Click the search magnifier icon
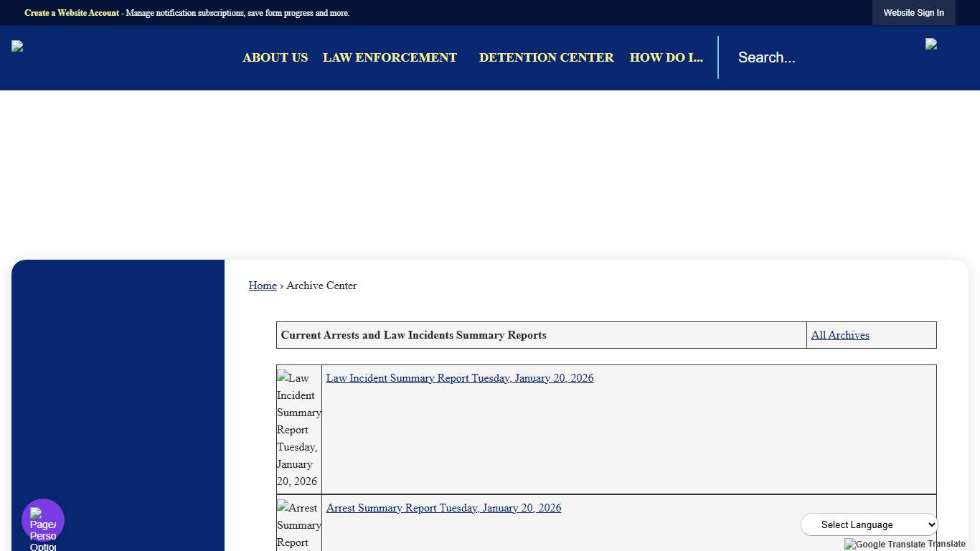 [x=930, y=43]
